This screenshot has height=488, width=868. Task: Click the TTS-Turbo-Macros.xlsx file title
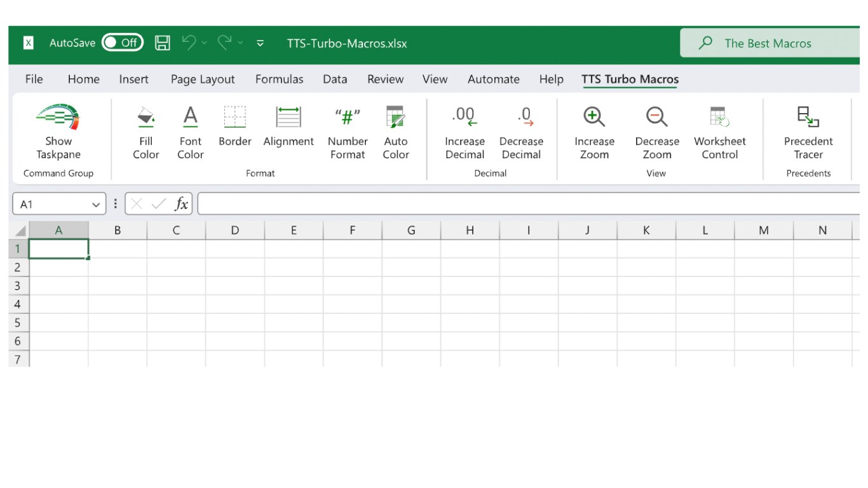(x=347, y=44)
